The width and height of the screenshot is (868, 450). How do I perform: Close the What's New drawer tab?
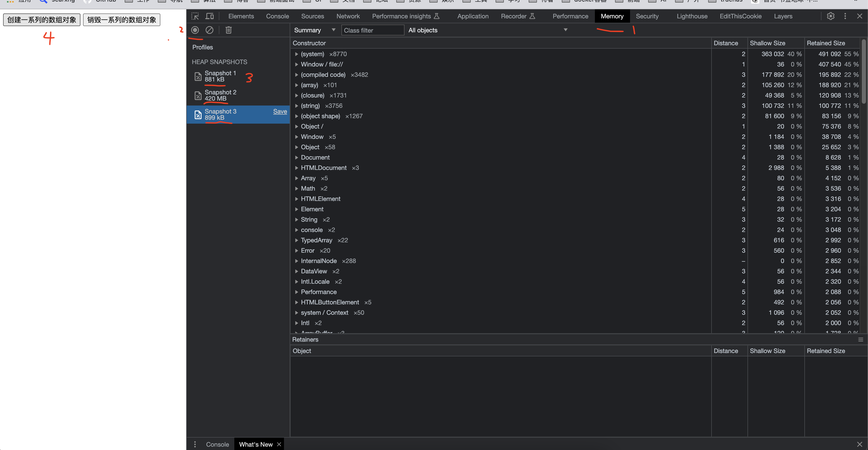click(279, 444)
